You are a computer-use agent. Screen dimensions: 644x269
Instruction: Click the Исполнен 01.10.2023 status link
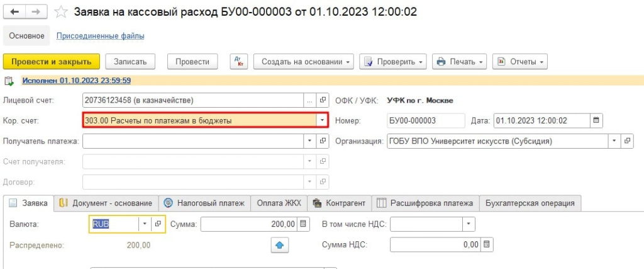(x=76, y=81)
